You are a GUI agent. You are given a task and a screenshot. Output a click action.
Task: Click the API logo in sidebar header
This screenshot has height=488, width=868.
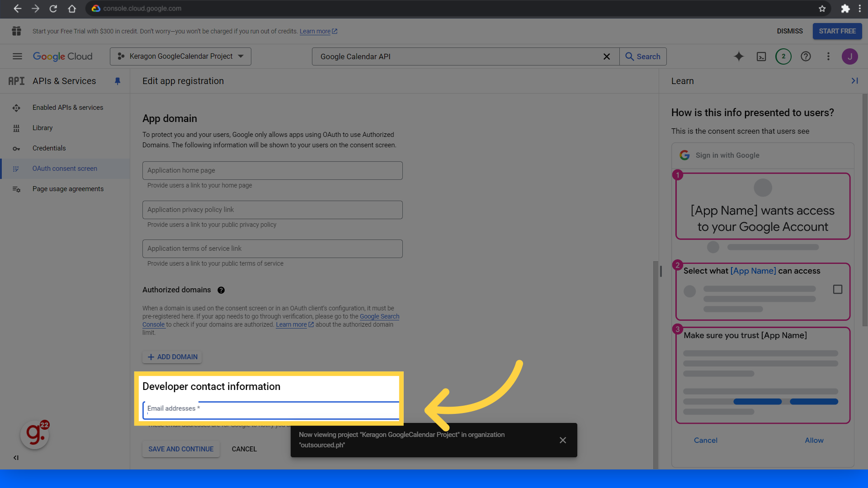point(16,81)
